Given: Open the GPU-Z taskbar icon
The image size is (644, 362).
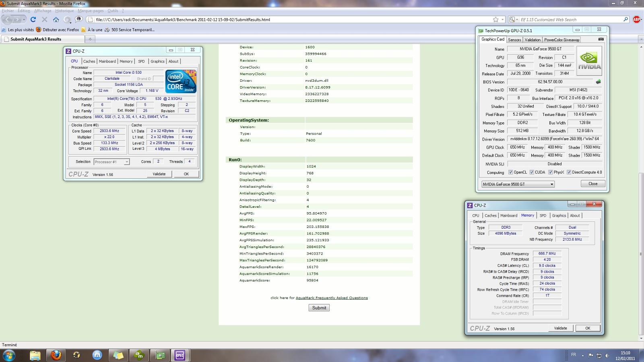Looking at the screenshot, I should (x=160, y=355).
